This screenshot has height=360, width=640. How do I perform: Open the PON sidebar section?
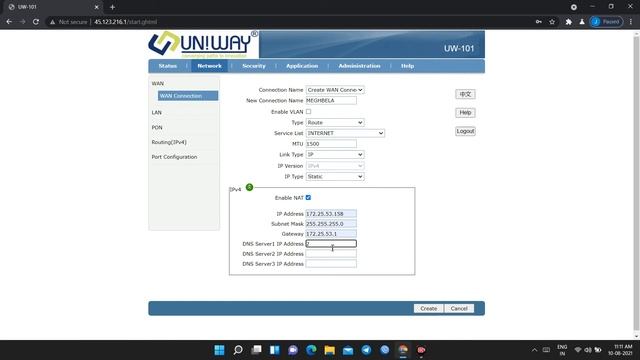tap(157, 127)
